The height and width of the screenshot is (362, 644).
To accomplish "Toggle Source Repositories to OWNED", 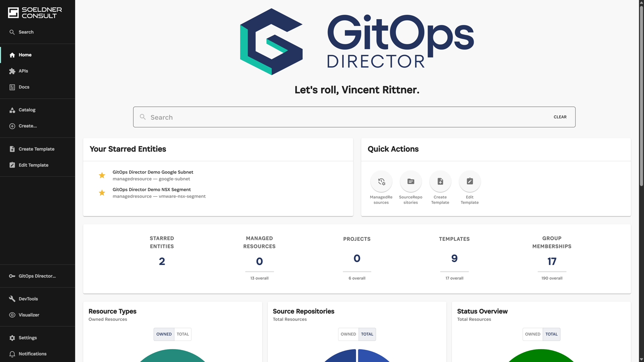I will click(348, 334).
